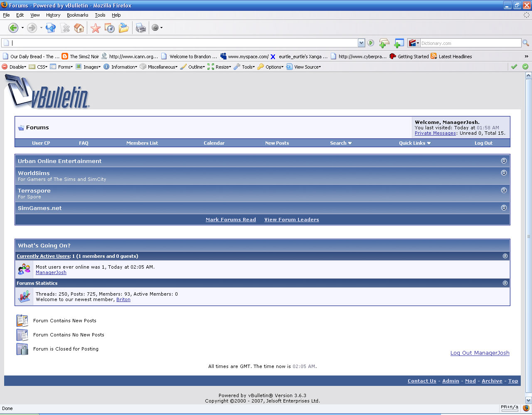
Task: Open the Quick Links dropdown
Action: pos(415,143)
